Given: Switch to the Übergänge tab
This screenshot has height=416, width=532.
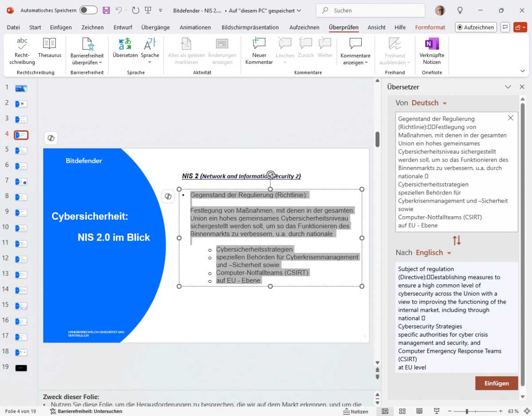Looking at the screenshot, I should click(x=156, y=27).
